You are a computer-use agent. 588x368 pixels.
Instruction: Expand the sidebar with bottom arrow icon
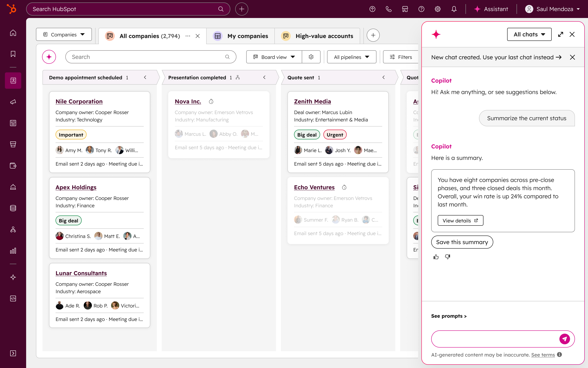click(13, 353)
